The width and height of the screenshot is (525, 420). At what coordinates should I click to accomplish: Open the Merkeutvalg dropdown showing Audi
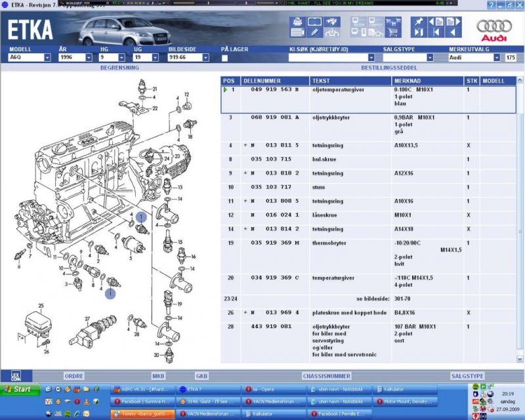[x=496, y=58]
